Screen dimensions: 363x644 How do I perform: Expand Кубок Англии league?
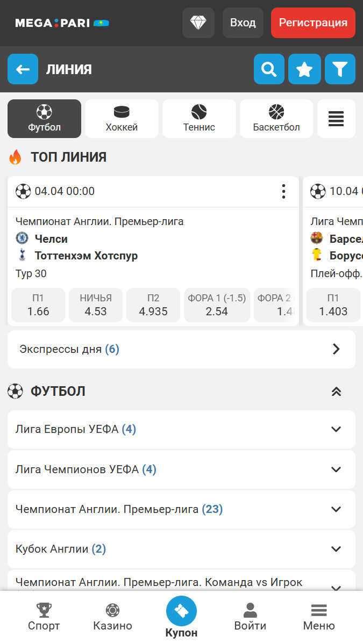coord(181,549)
